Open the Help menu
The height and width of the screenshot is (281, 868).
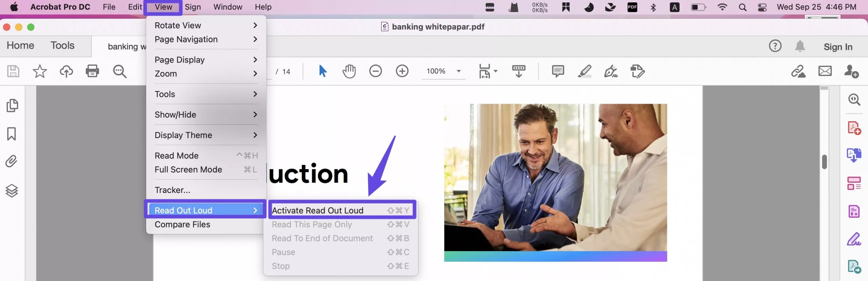[263, 7]
